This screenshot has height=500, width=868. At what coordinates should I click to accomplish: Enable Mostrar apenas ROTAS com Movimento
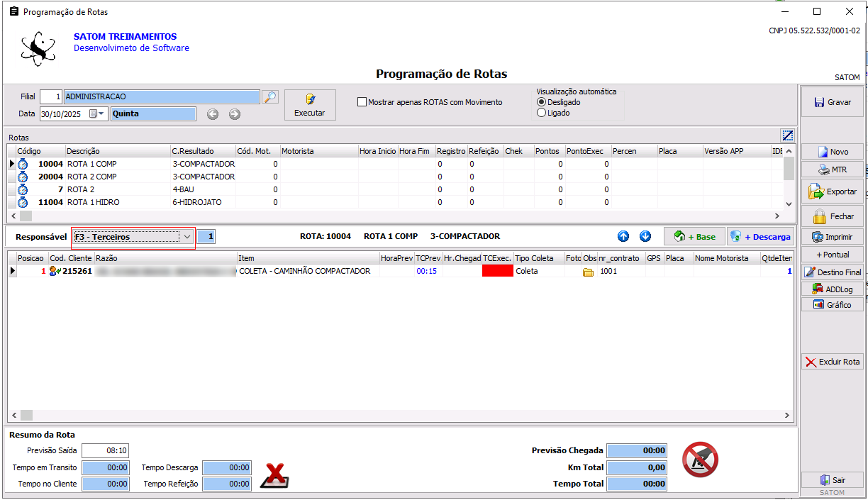click(x=362, y=102)
